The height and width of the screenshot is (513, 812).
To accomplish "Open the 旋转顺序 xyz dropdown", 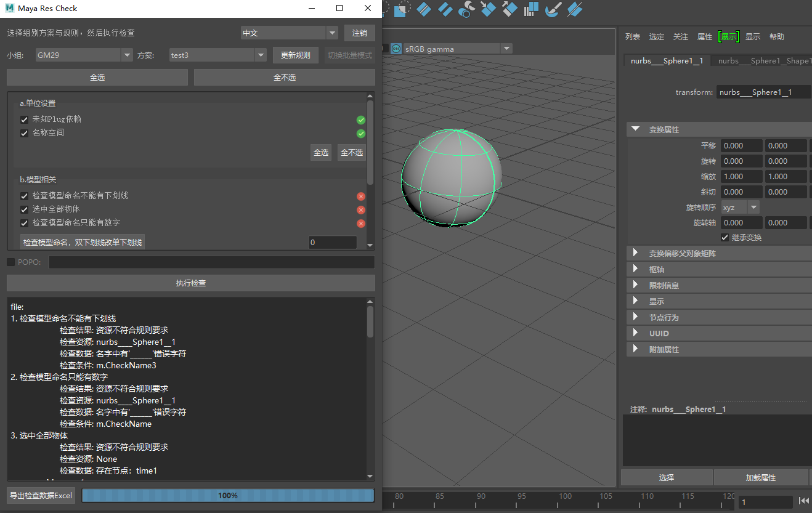I will point(740,207).
